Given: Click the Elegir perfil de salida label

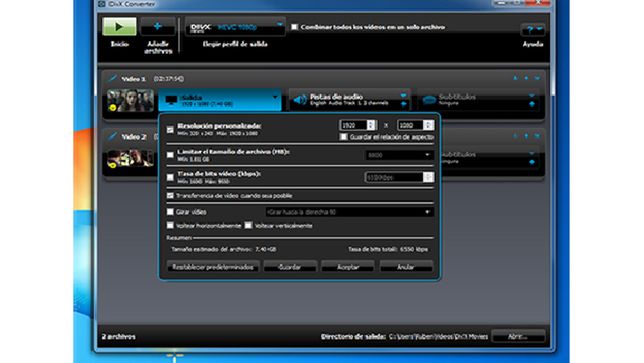Looking at the screenshot, I should point(235,44).
